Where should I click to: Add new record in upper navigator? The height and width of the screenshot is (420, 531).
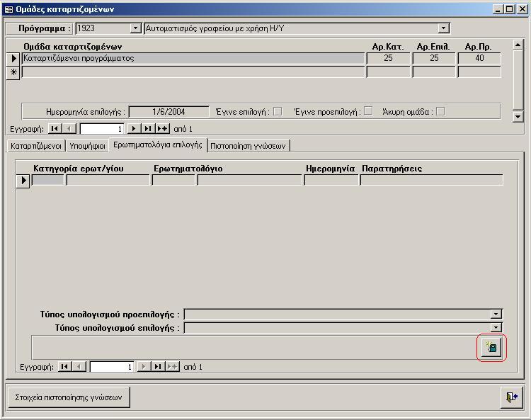(x=162, y=129)
